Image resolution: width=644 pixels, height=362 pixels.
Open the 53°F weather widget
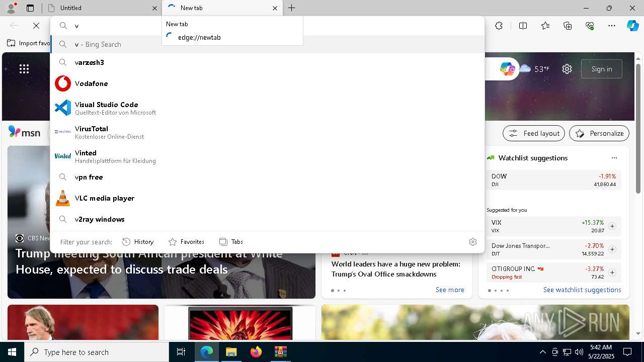click(x=534, y=69)
